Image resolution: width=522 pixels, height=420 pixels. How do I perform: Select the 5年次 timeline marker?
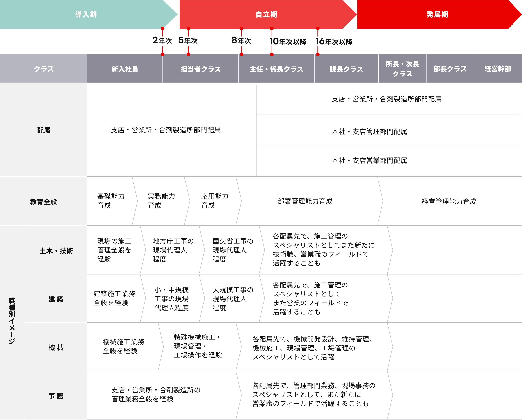pyautogui.click(x=188, y=40)
